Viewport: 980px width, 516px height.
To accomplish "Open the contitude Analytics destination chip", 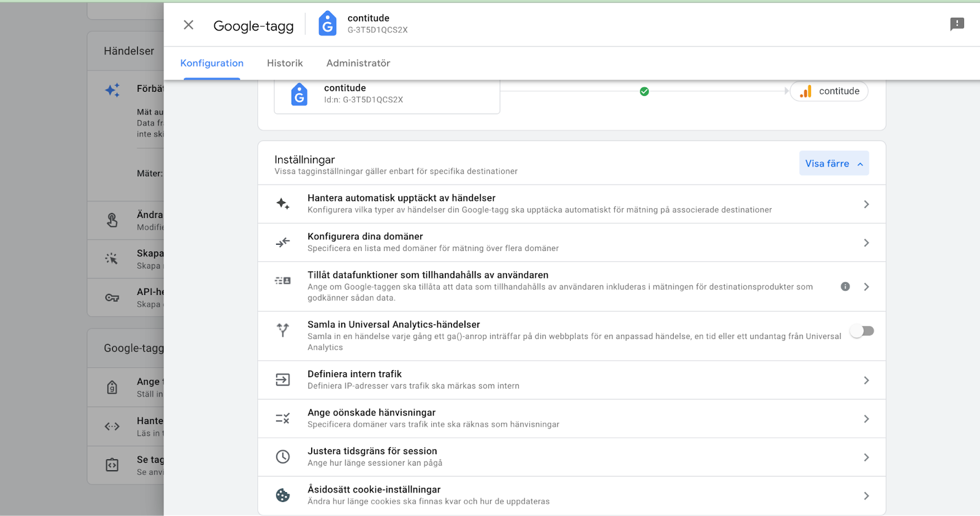I will pyautogui.click(x=829, y=91).
